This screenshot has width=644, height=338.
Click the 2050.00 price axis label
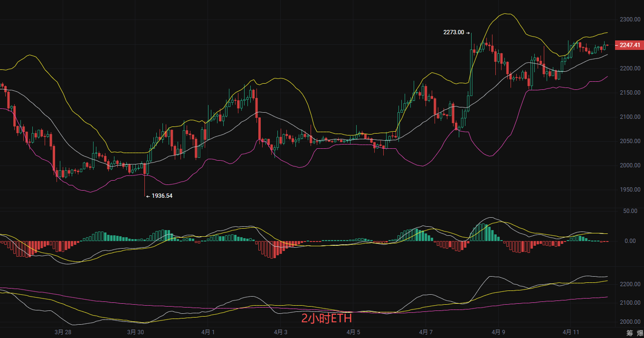630,141
